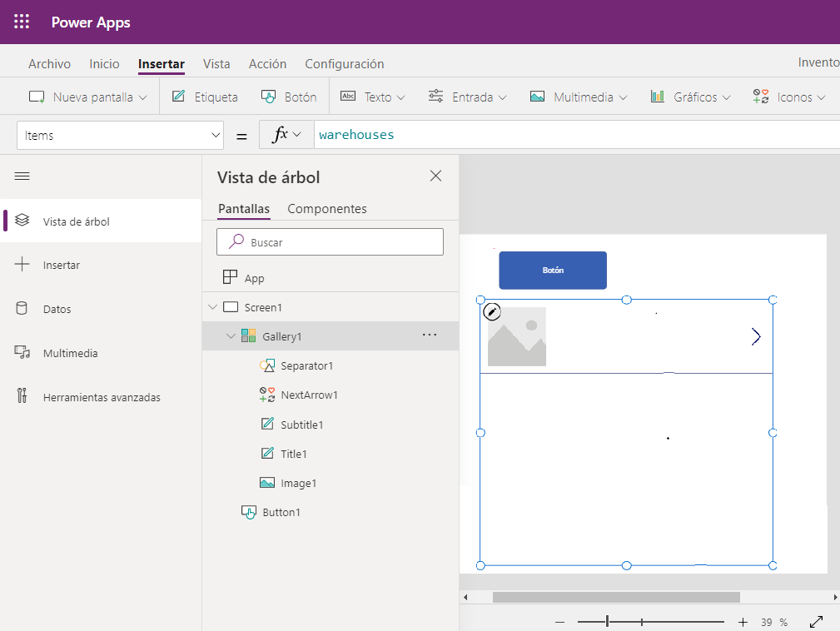Viewport: 840px width, 631px height.
Task: Open the Multimedia ribbon dropdown
Action: (x=579, y=97)
